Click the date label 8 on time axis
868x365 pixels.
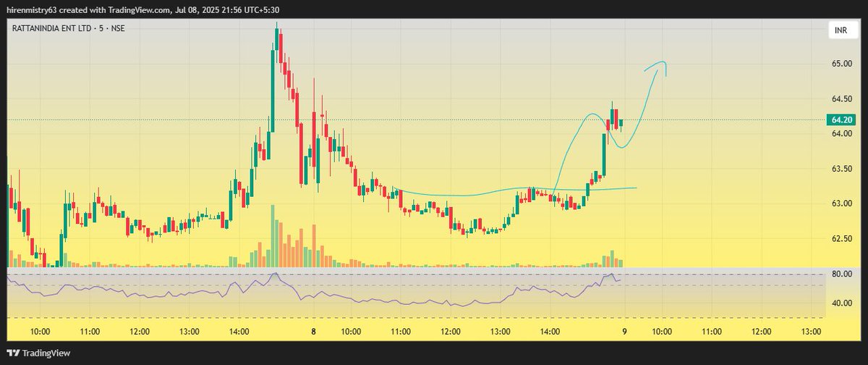(x=314, y=331)
